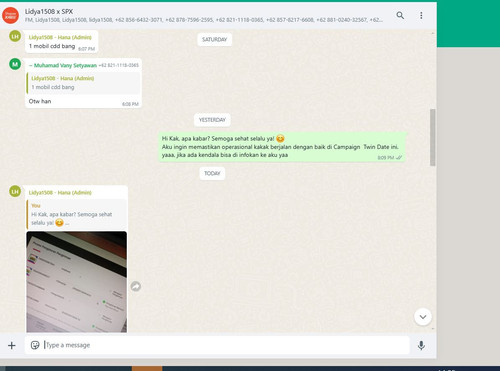500x371 pixels.
Task: Click the 'Otw han' message text
Action: click(40, 101)
